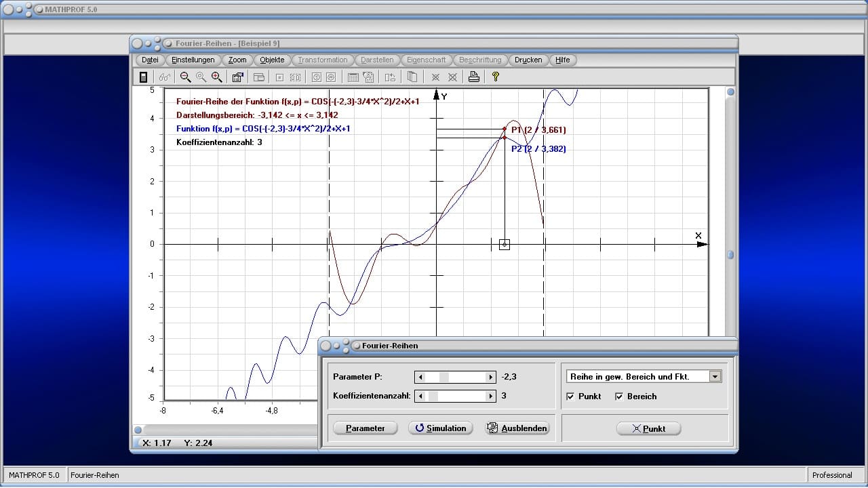Click the Darstellungsbereich text line
Image resolution: width=868 pixels, height=488 pixels.
coord(257,115)
